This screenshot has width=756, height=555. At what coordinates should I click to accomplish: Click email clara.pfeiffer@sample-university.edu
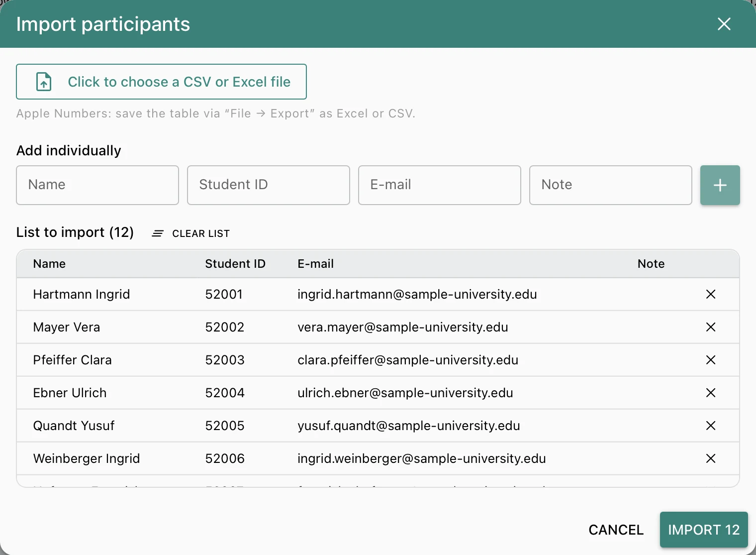click(408, 360)
